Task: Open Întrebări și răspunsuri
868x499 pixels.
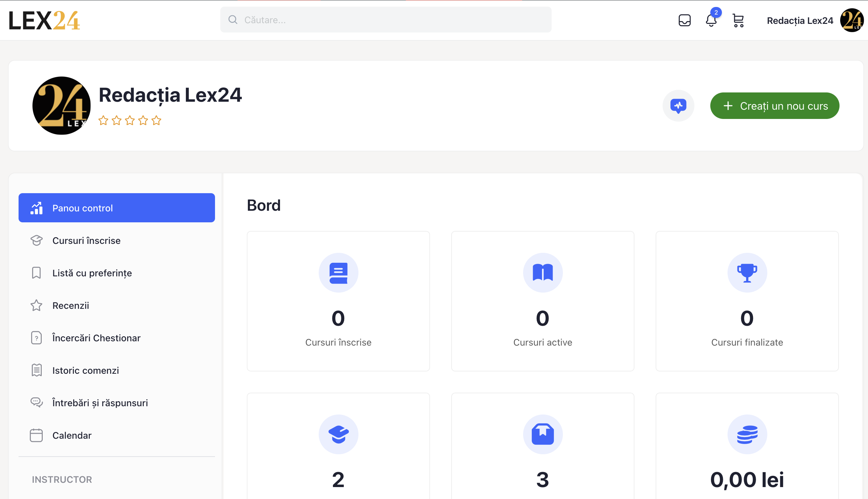Action: tap(100, 403)
